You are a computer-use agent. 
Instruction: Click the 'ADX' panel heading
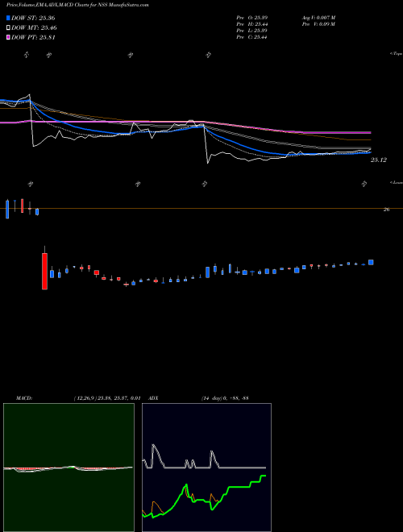pos(153,398)
